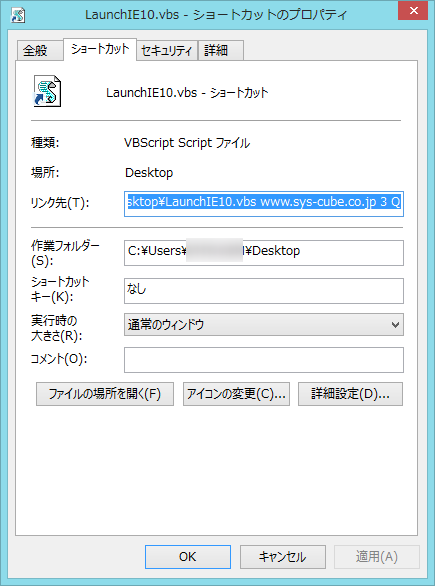Open file location with ファイルの場所を開く
Image resolution: width=435 pixels, height=586 pixels.
tap(105, 394)
